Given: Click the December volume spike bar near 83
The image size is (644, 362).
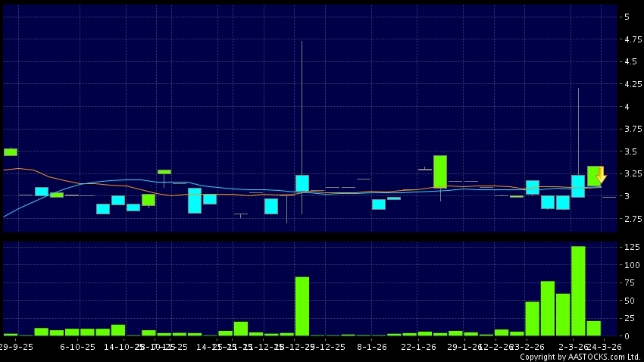Looking at the screenshot, I should pos(302,306).
